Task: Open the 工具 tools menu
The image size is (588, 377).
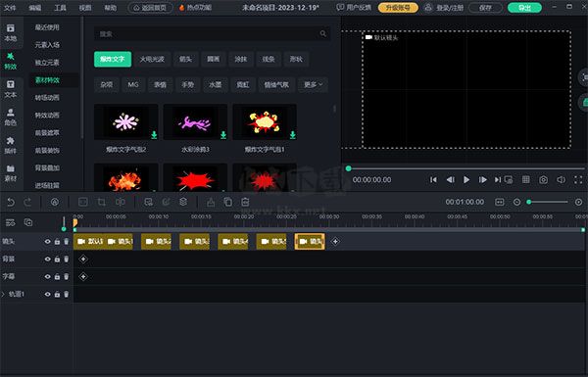Action: click(60, 8)
